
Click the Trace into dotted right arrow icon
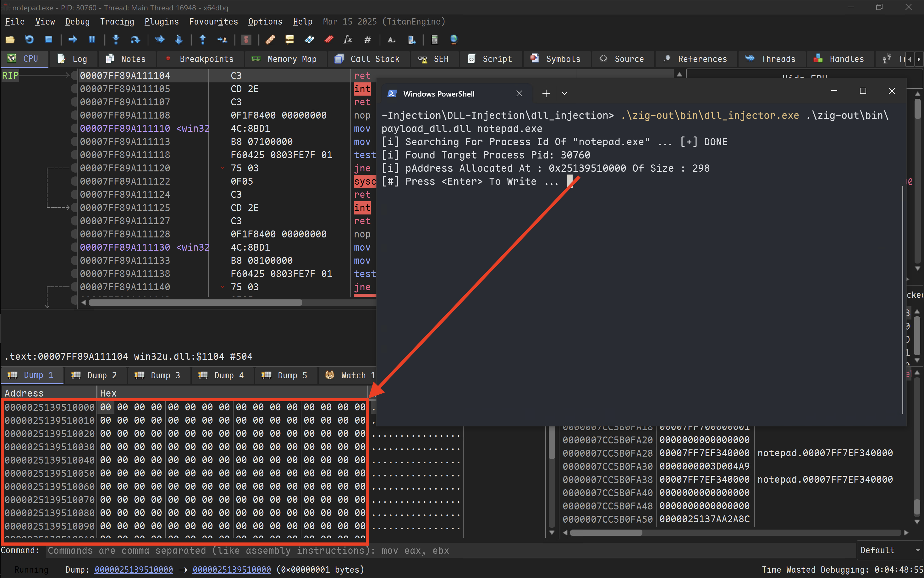coord(159,39)
